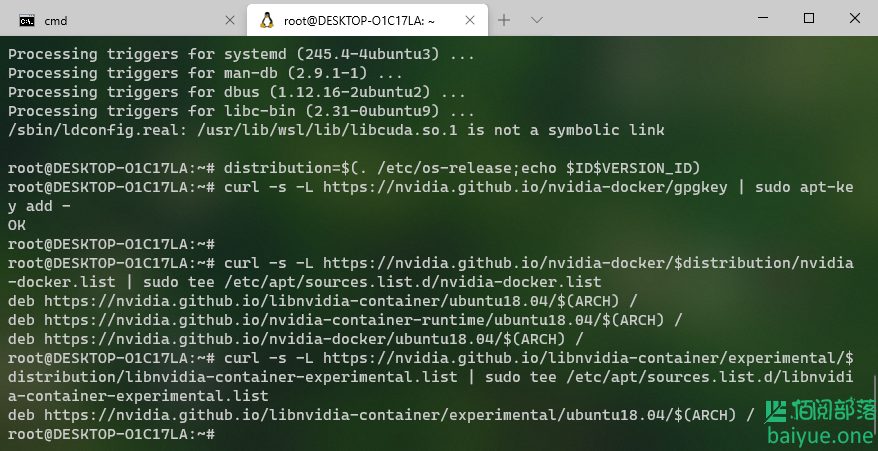Click 'Processing triggers for libc-bin' line
The width and height of the screenshot is (878, 451).
[x=241, y=111]
